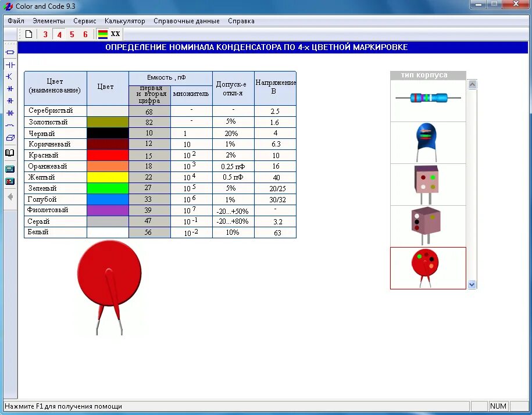Pick the blue swatch in Голубой row
The image size is (532, 415).
[x=108, y=199]
